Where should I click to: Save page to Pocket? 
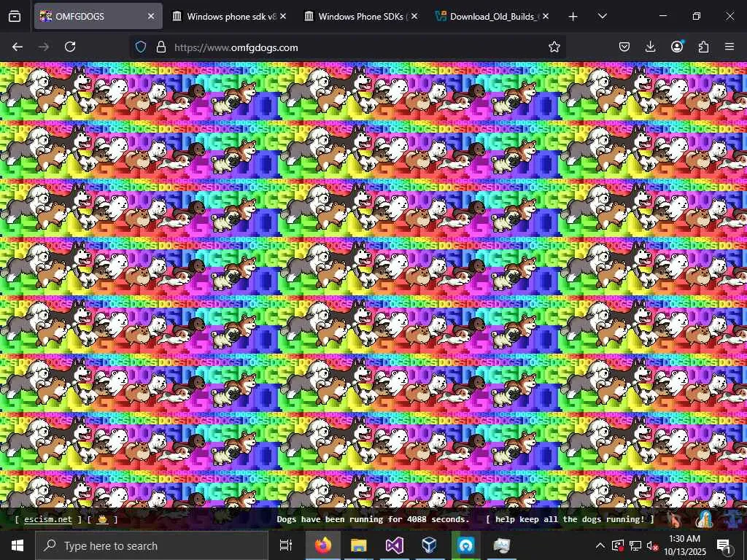click(x=624, y=47)
